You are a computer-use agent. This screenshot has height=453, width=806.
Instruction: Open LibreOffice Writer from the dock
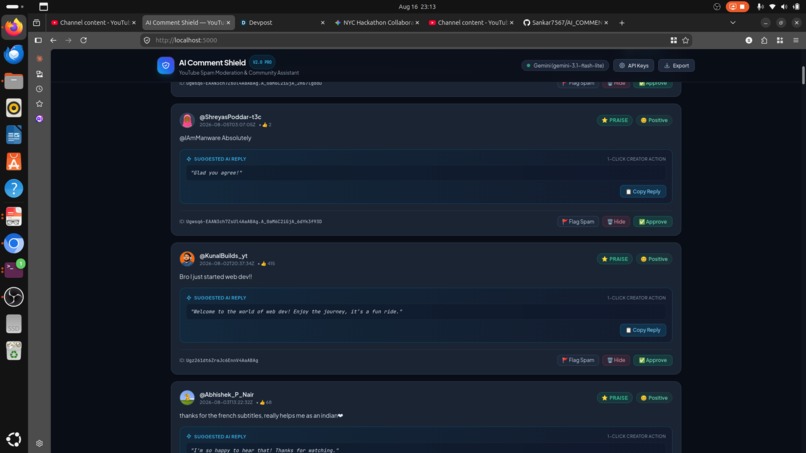click(x=14, y=135)
